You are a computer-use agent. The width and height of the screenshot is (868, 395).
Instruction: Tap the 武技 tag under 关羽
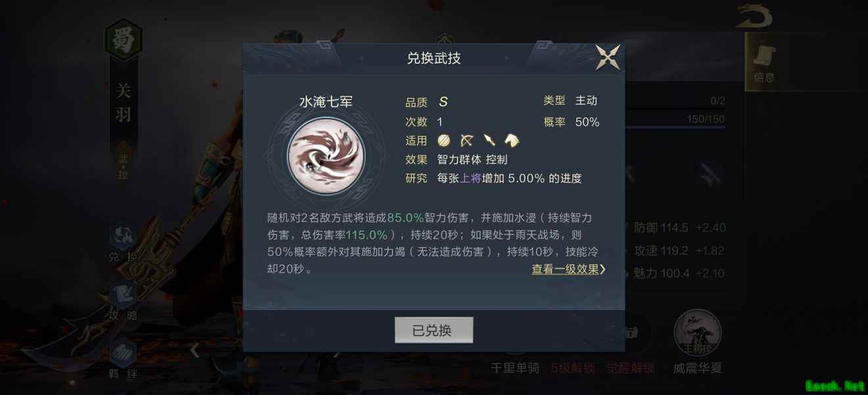click(x=124, y=167)
